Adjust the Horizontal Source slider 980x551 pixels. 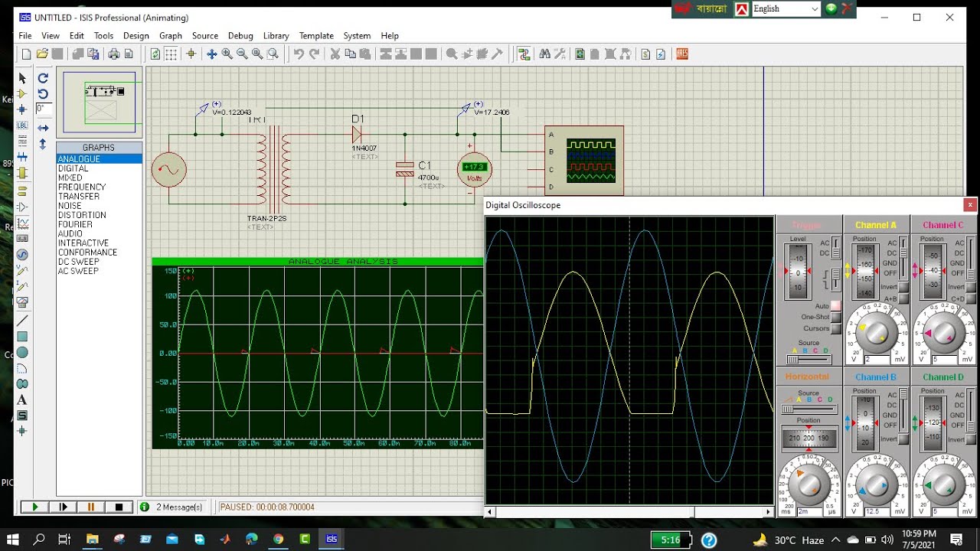click(808, 409)
